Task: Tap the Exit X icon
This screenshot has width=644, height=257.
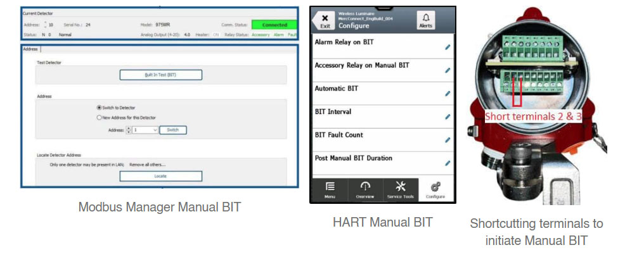Action: (x=325, y=18)
